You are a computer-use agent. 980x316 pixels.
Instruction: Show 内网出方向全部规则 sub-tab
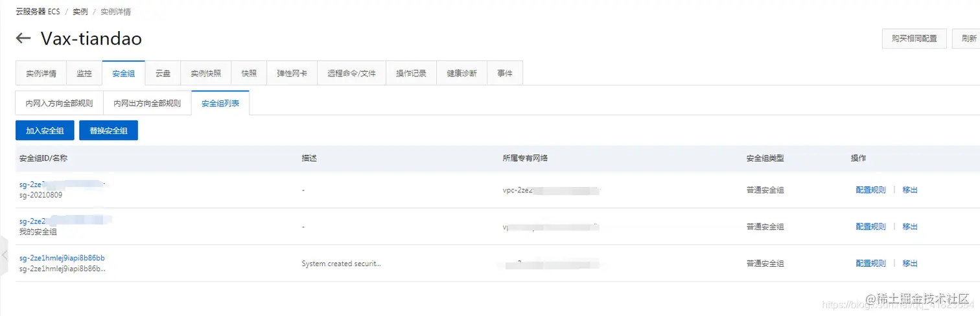(147, 103)
